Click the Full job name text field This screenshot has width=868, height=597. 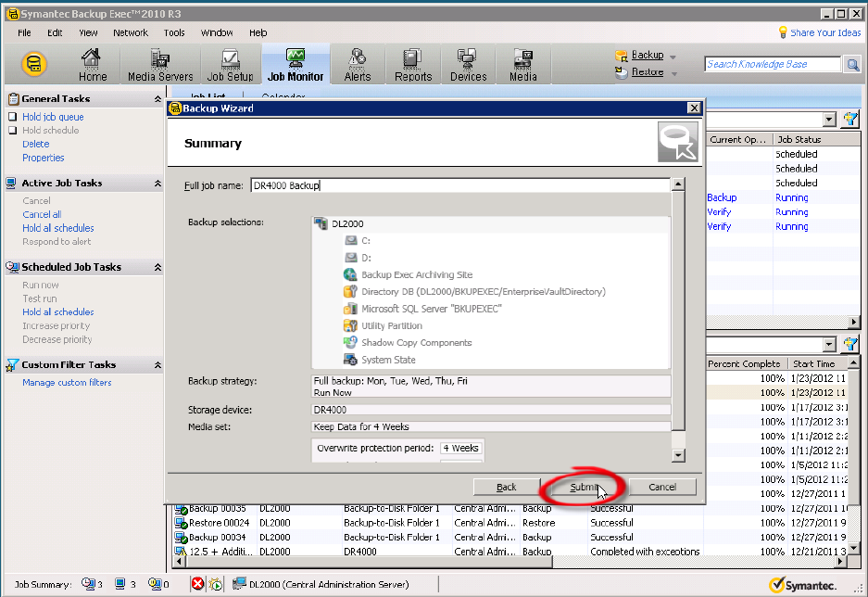[x=460, y=185]
